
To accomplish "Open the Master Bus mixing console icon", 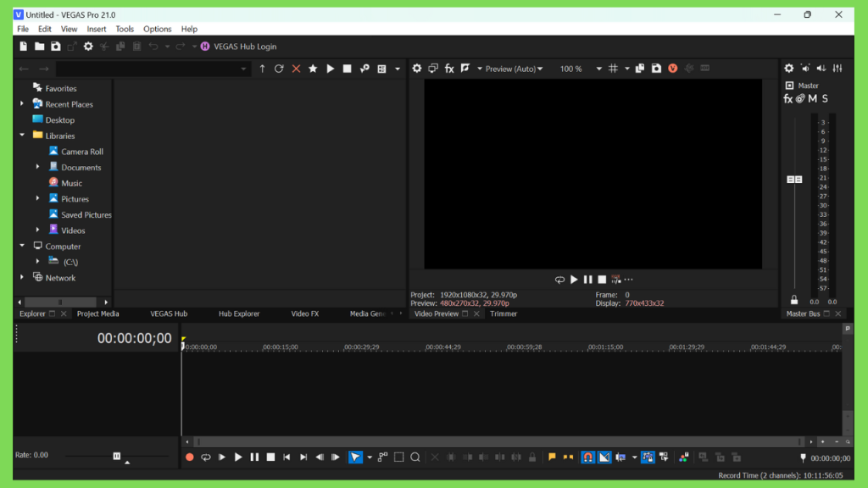I will pyautogui.click(x=837, y=68).
